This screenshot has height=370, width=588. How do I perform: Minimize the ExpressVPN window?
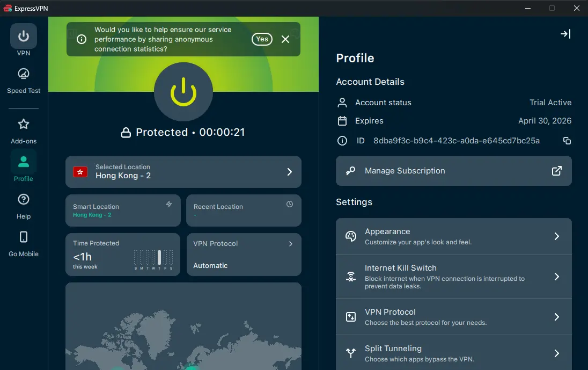point(527,8)
